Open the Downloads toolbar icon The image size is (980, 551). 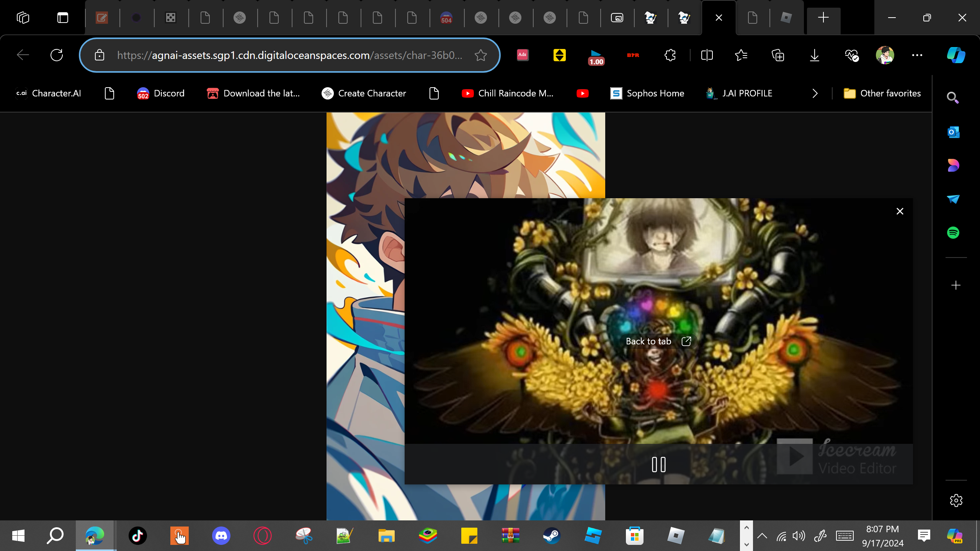tap(815, 55)
